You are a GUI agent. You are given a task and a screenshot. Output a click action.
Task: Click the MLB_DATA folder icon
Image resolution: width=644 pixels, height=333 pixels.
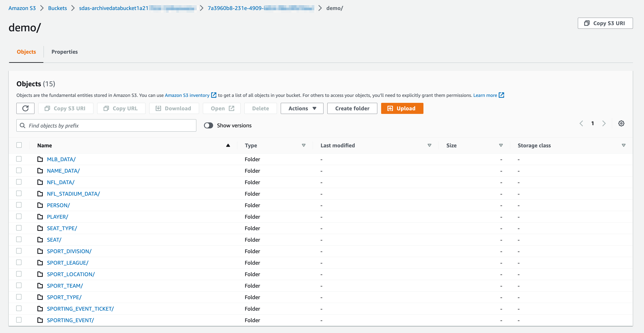tap(40, 159)
